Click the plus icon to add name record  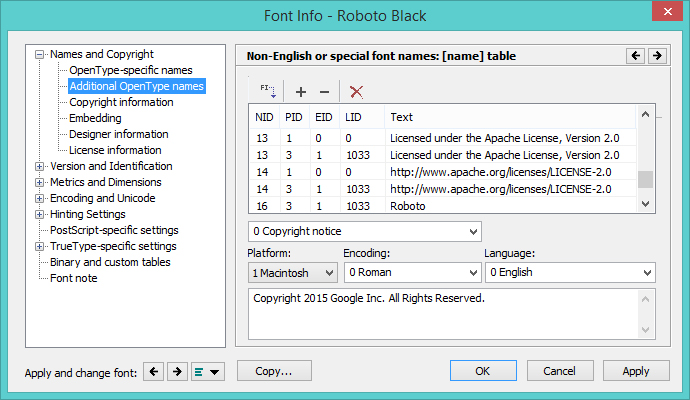(301, 92)
